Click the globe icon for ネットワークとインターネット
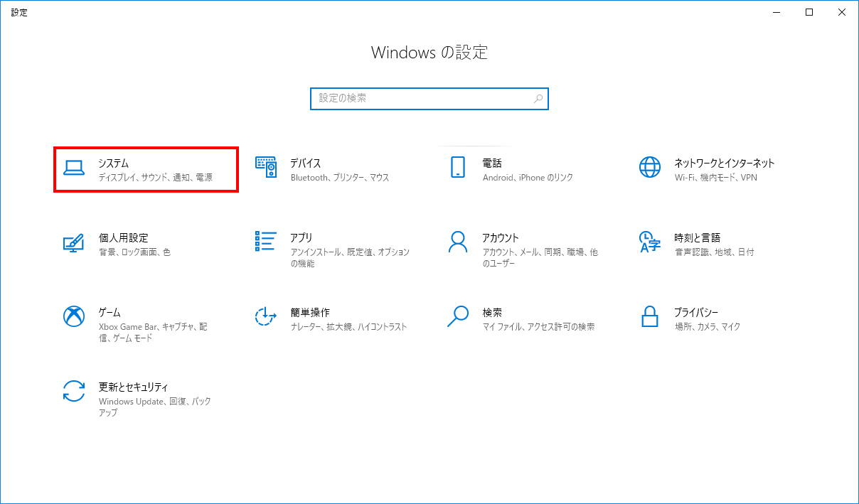 tap(650, 167)
